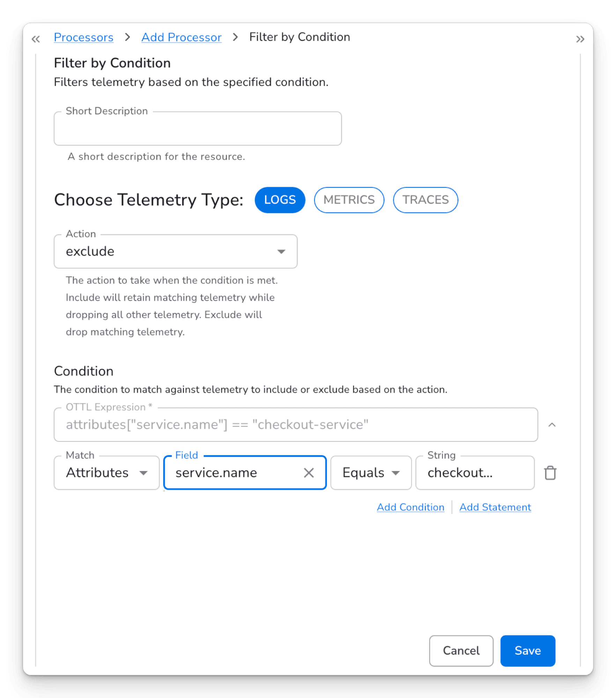The height and width of the screenshot is (698, 616).
Task: Go to Processors breadcrumb link
Action: click(x=83, y=37)
